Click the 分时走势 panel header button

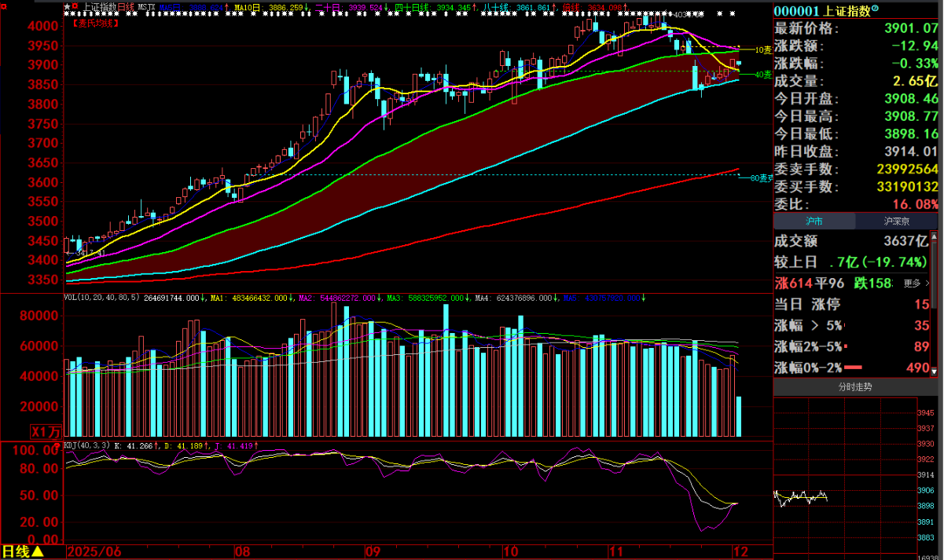point(857,387)
